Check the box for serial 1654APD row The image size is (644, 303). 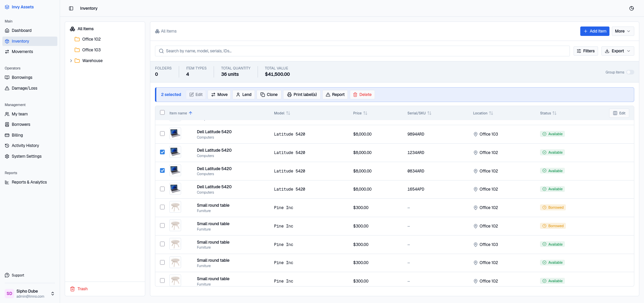[162, 189]
